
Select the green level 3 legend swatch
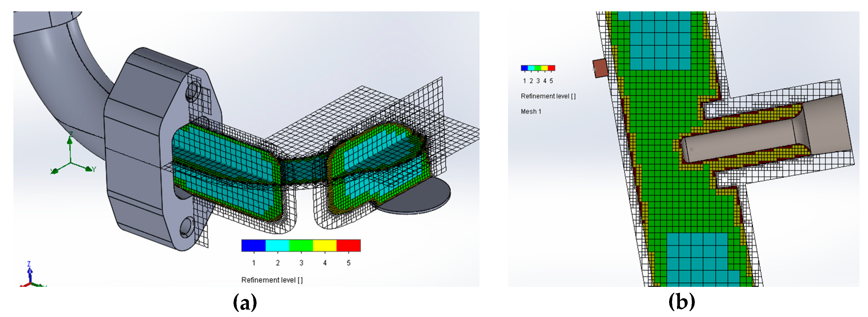(301, 246)
